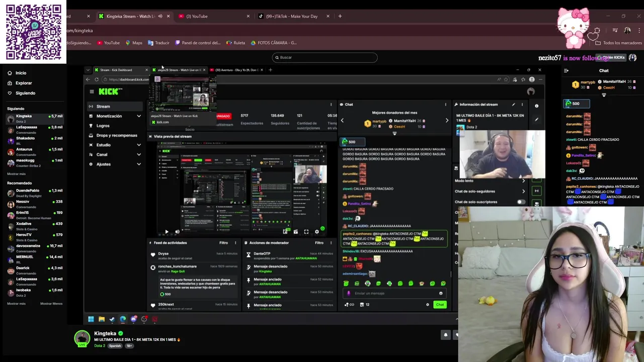Open Shakadoto channel in sidebar

(34, 140)
